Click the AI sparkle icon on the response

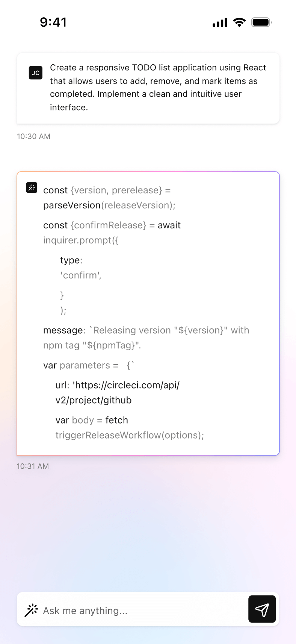(x=32, y=187)
